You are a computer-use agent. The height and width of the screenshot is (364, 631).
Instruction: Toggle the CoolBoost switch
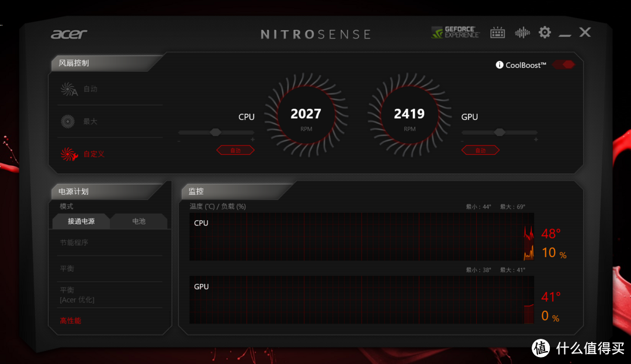(x=563, y=64)
